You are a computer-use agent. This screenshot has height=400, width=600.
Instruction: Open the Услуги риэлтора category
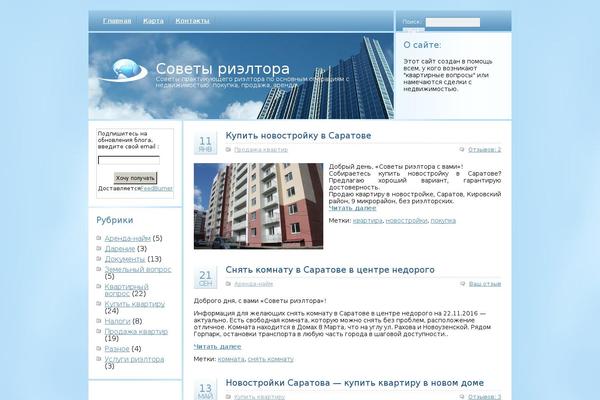(134, 359)
